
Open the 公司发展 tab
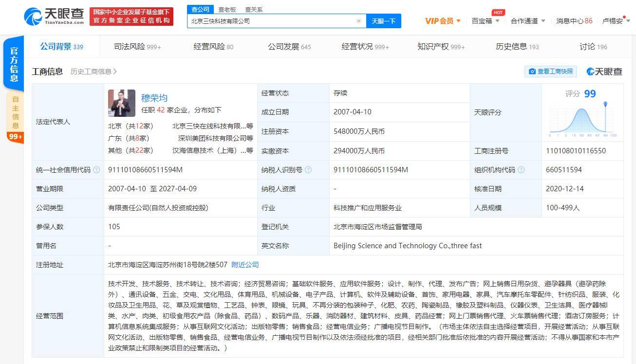(x=289, y=47)
